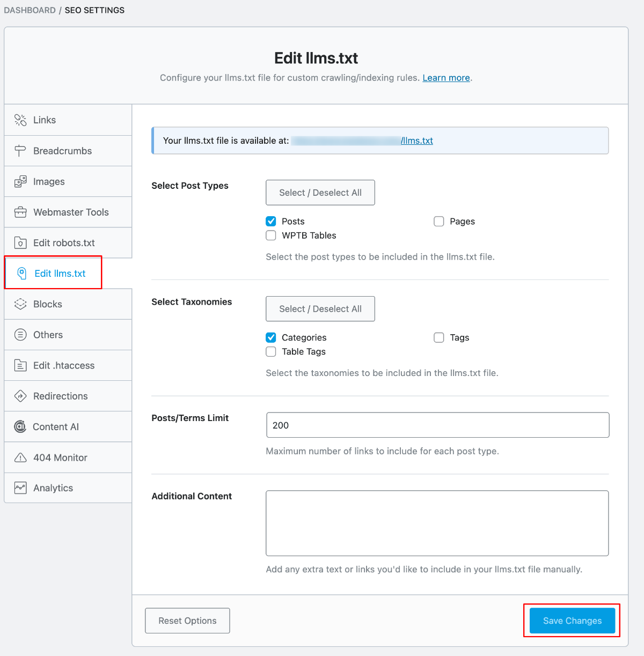The image size is (644, 656).
Task: Click the Links sidebar icon
Action: click(x=20, y=120)
